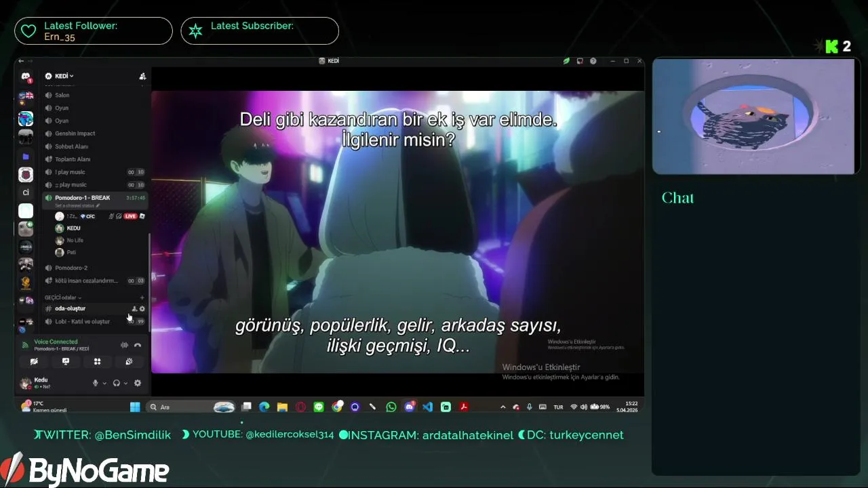The image size is (868, 488).
Task: Open the soundboard button
Action: click(x=129, y=361)
